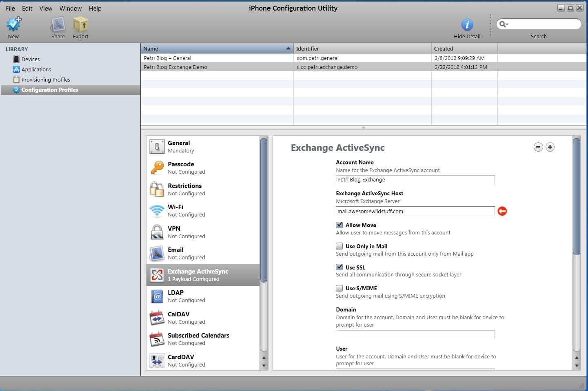Sort profiles by Identifier column header
The image size is (588, 391).
362,49
